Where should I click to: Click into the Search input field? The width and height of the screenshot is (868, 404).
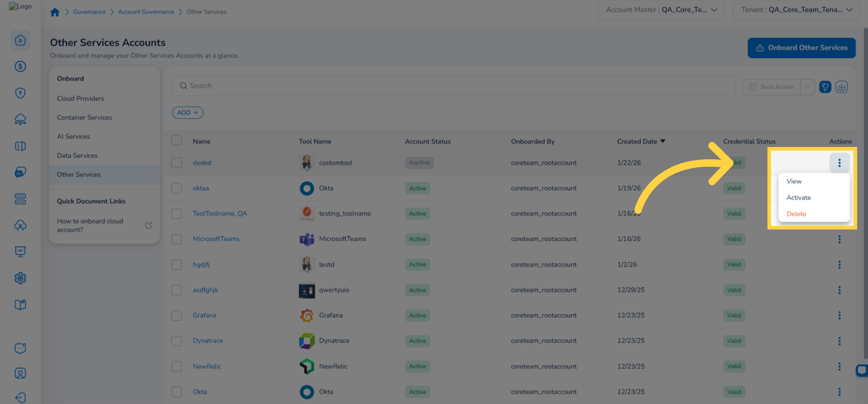[454, 86]
